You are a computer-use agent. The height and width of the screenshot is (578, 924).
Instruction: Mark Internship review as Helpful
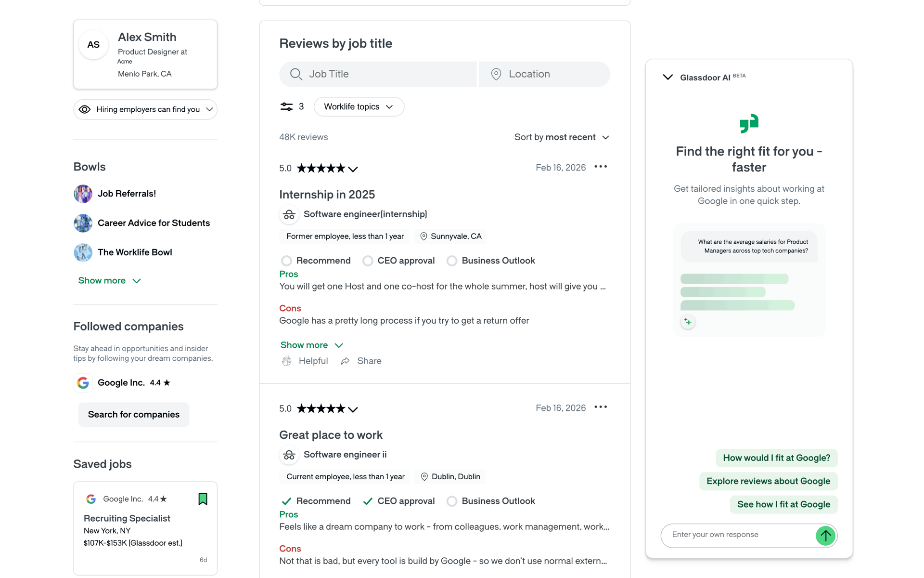point(305,361)
